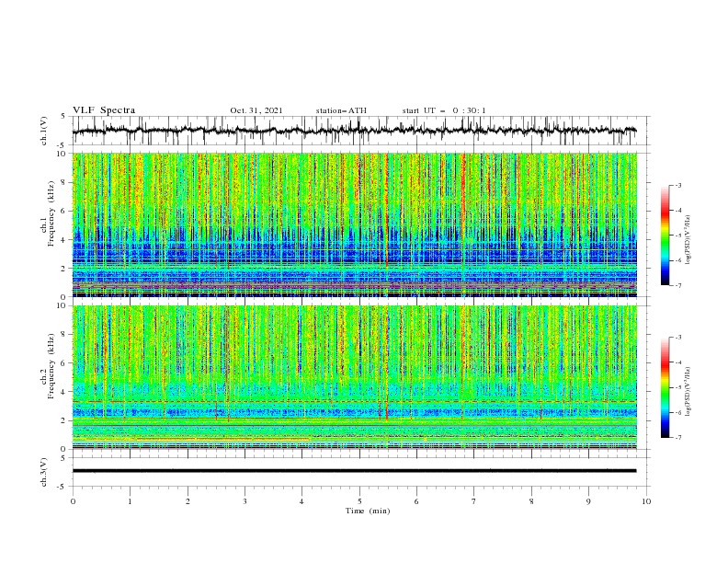
Task: Click the ch.2 PSD color scale bar
Action: tap(665, 387)
